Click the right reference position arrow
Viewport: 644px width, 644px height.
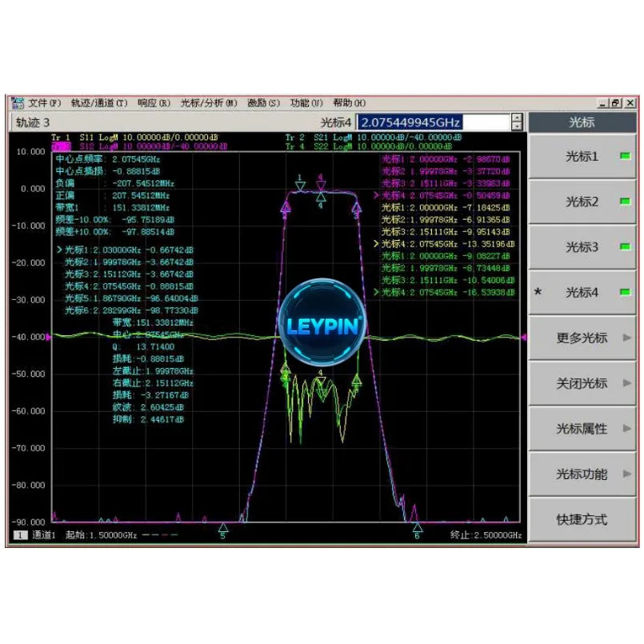(x=524, y=337)
